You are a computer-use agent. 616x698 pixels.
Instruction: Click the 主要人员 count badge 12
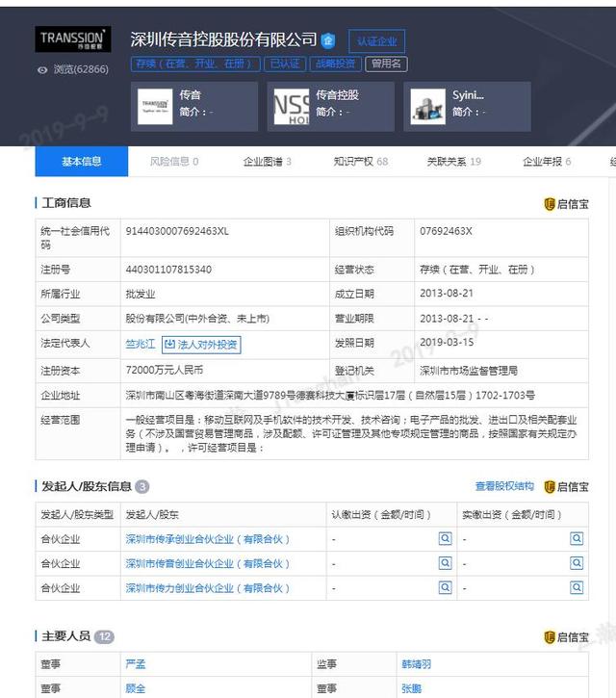[105, 636]
